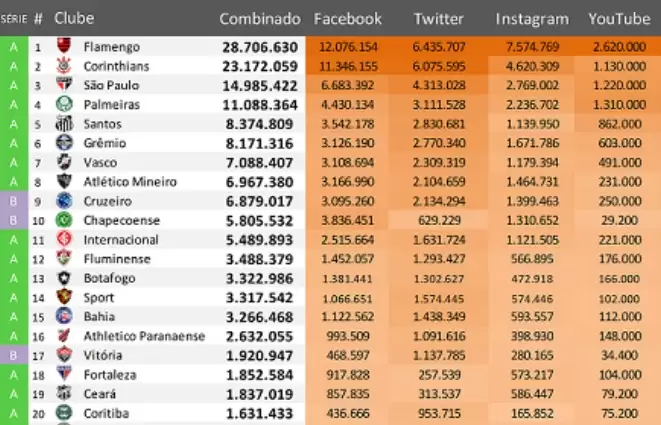Select Flamengo's combined total 28.706.630
This screenshot has height=425, width=661.
coord(260,47)
